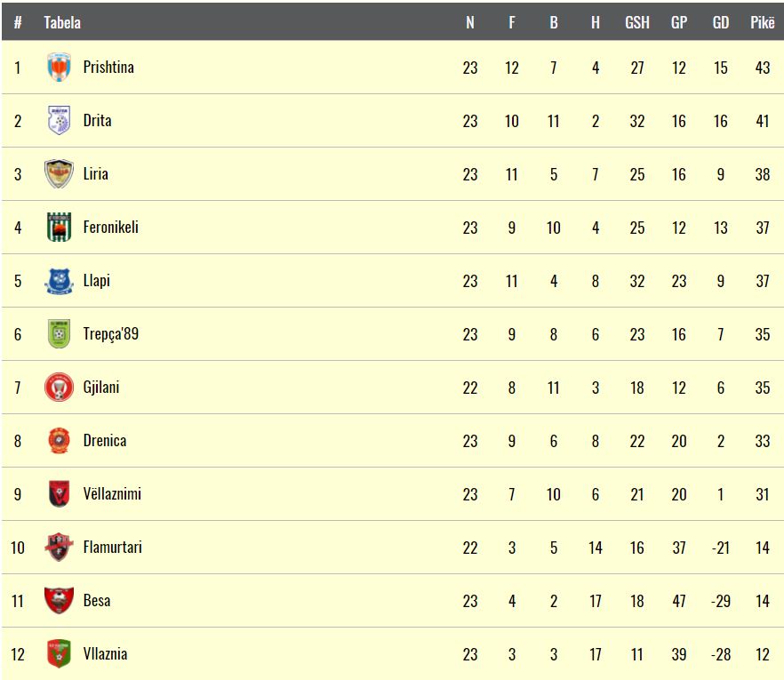Open the Prishtina team name link

coord(108,67)
